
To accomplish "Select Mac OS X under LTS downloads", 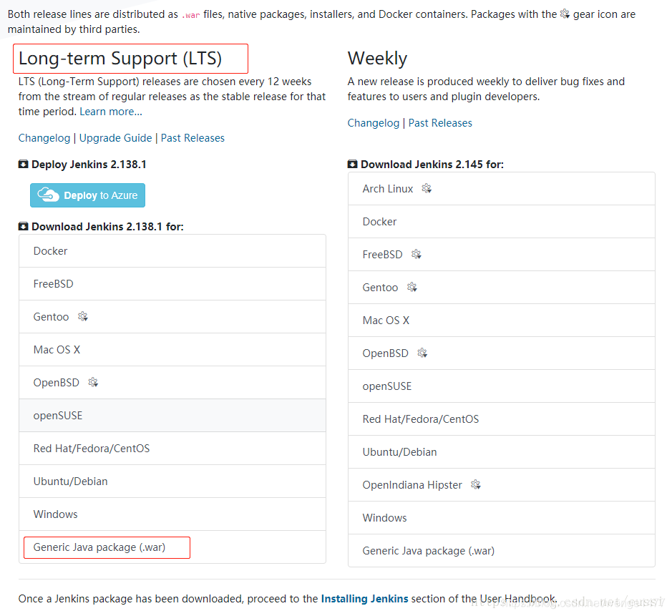I will pyautogui.click(x=172, y=350).
